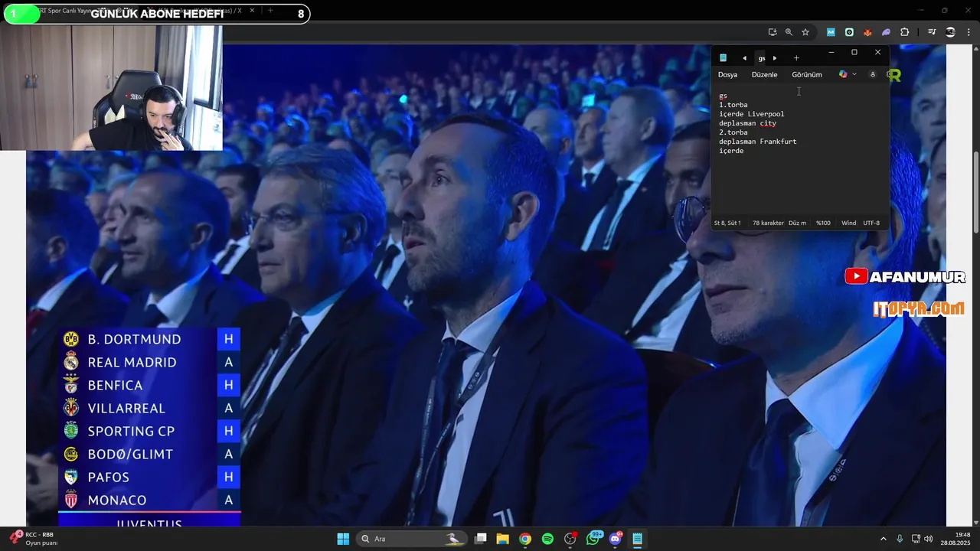Click the MONACO row in the draw list
The height and width of the screenshot is (551, 980).
(149, 500)
